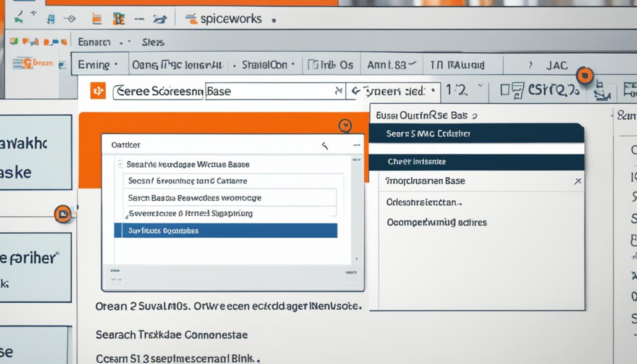
Task: Click the line starting with Orean 2 Suvalm0s
Action: point(228,306)
